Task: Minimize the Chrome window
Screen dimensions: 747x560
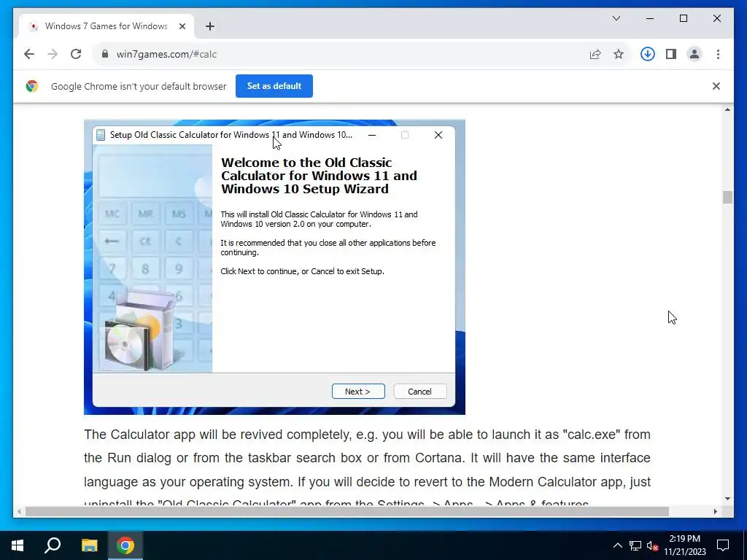Action: pyautogui.click(x=650, y=18)
